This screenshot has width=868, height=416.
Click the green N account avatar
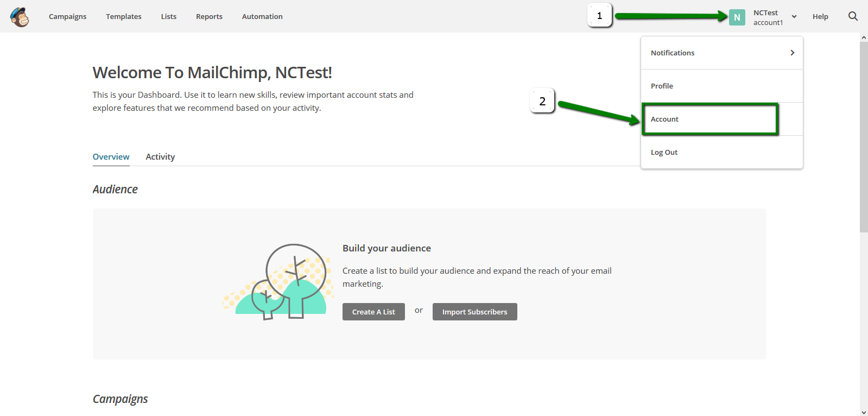(x=737, y=17)
